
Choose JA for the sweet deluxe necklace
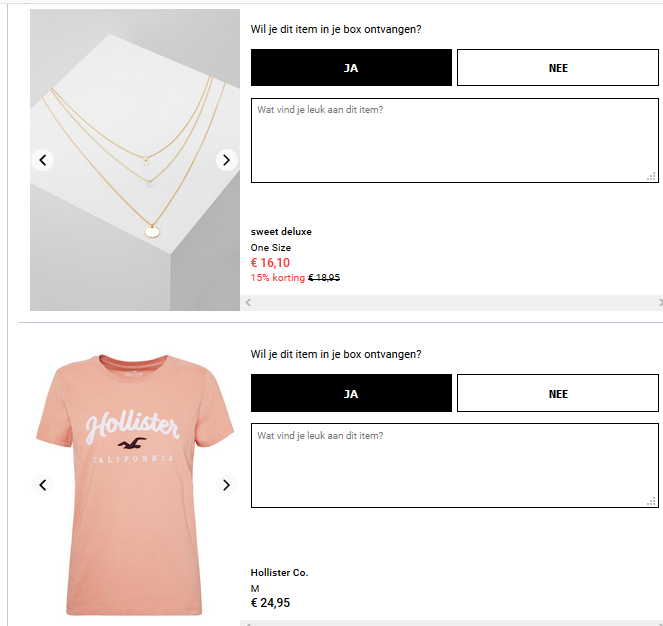point(351,68)
